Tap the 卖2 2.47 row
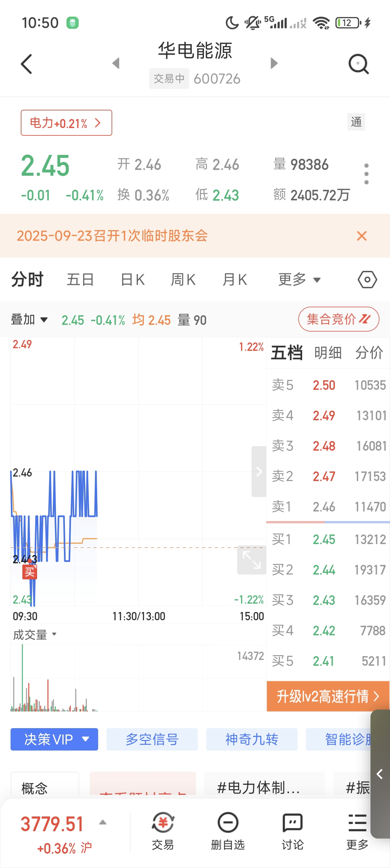 pyautogui.click(x=328, y=476)
